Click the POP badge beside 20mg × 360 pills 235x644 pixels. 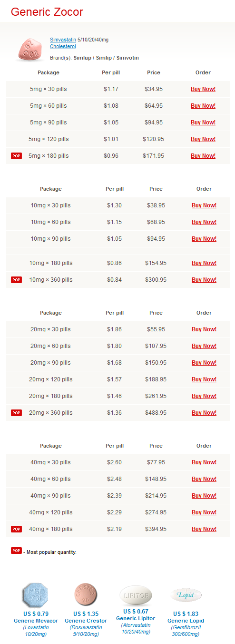(x=16, y=413)
